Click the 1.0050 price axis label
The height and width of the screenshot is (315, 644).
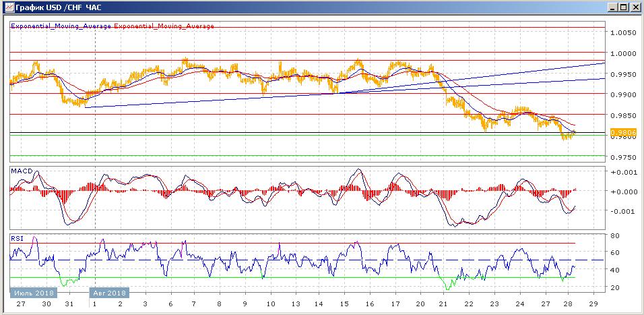tap(624, 32)
